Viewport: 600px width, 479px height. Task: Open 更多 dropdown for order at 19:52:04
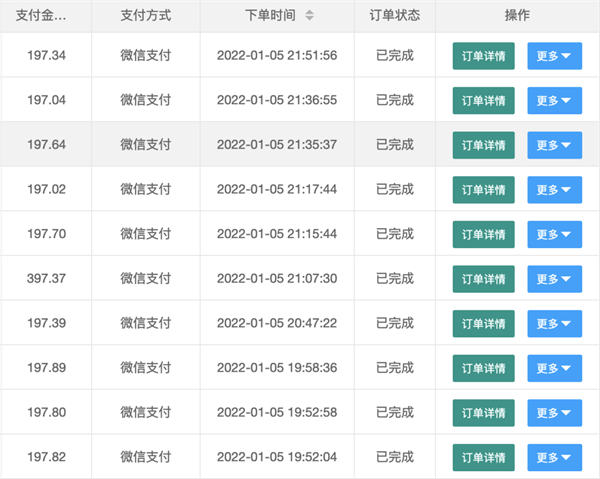pos(554,457)
